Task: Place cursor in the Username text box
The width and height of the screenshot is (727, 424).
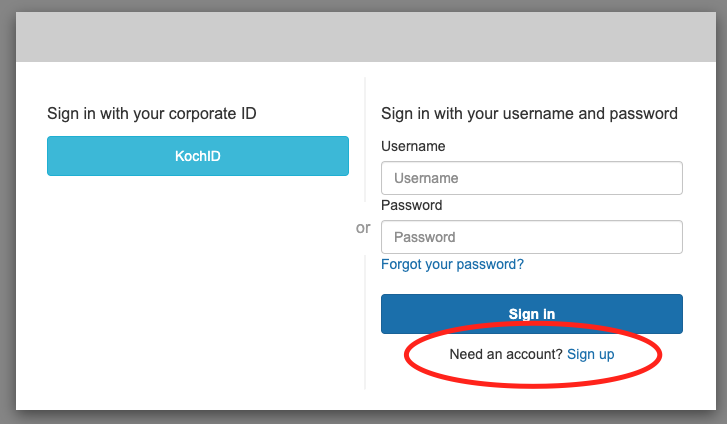Action: pos(531,178)
